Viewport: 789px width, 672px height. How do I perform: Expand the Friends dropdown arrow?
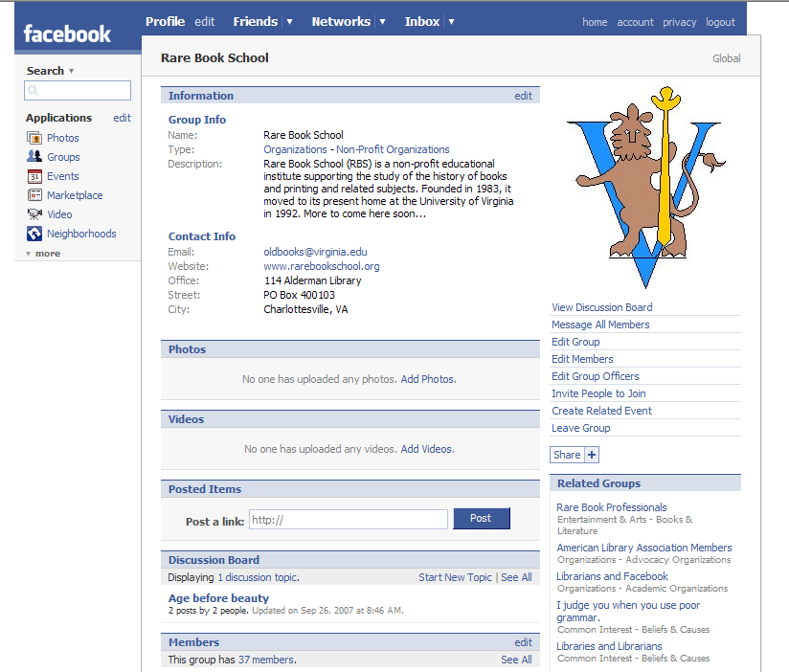click(290, 22)
